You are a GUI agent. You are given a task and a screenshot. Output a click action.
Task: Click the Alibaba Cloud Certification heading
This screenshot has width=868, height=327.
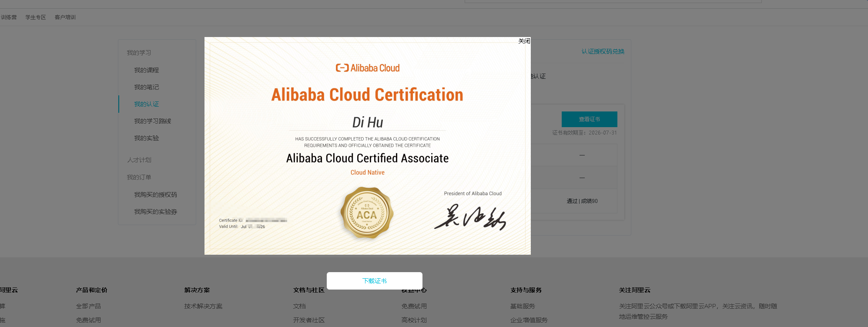(367, 95)
